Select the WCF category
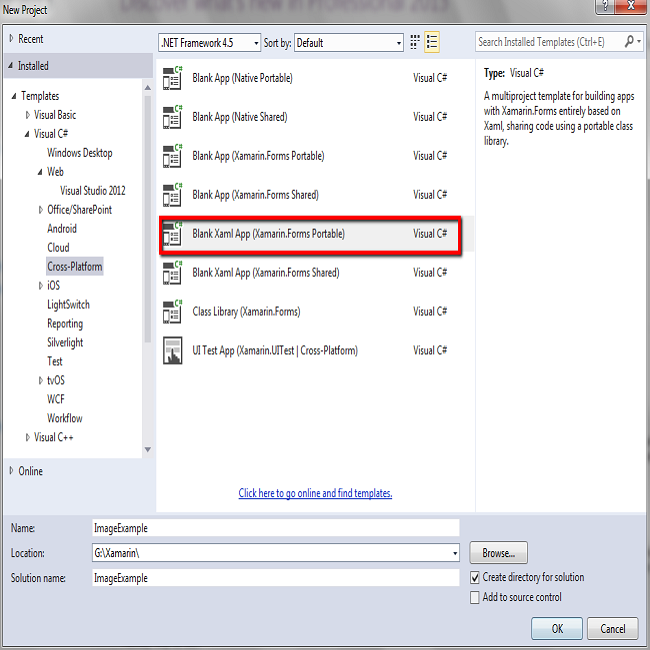The height and width of the screenshot is (650, 650). [x=56, y=399]
